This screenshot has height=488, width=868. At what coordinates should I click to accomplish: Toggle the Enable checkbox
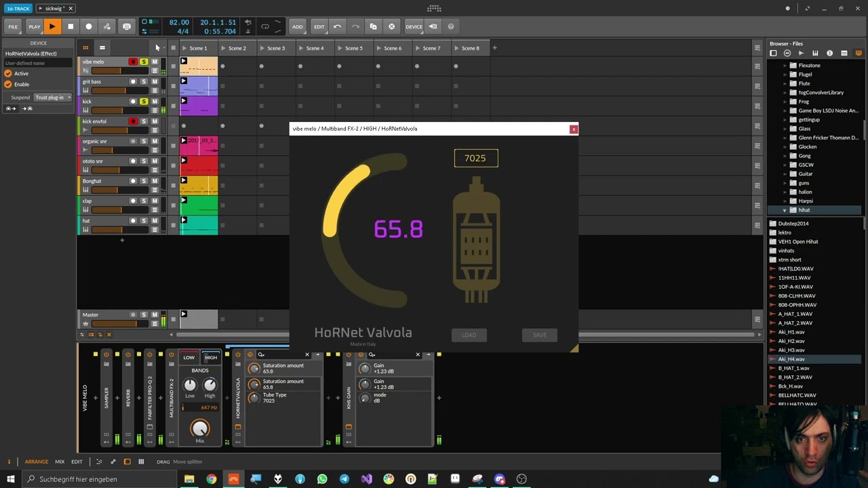[x=8, y=84]
